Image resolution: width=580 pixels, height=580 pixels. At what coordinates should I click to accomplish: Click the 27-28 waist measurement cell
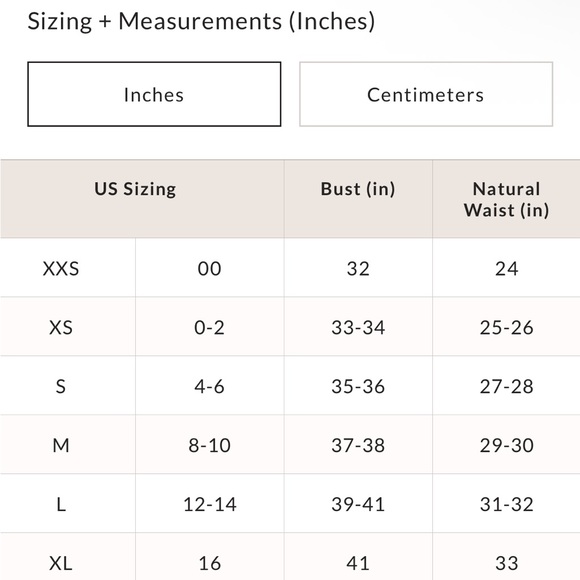(506, 387)
